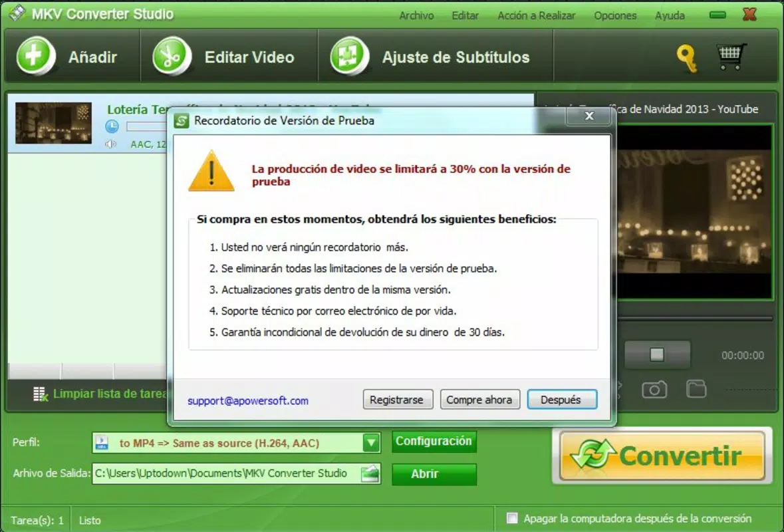The height and width of the screenshot is (532, 784).
Task: Stop playback in the preview panel
Action: (x=657, y=354)
